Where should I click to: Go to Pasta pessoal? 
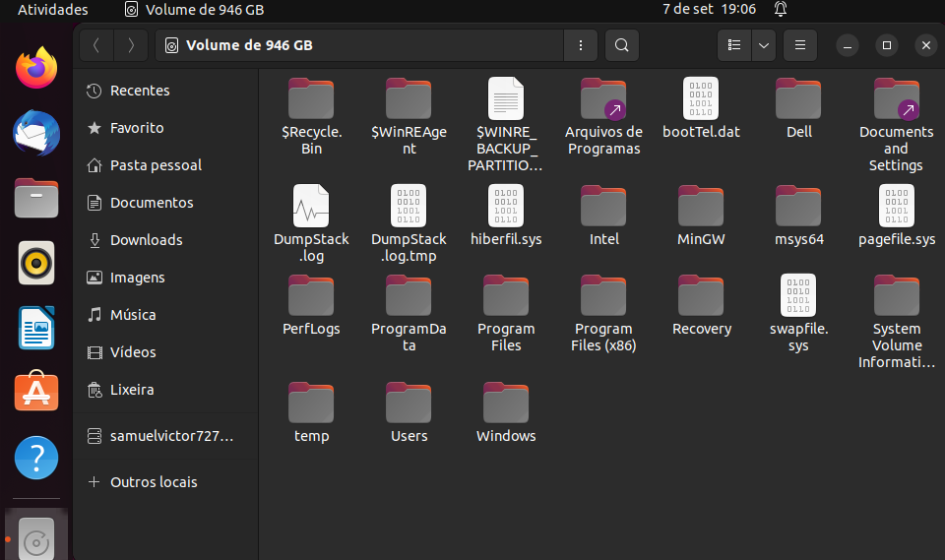[x=165, y=165]
